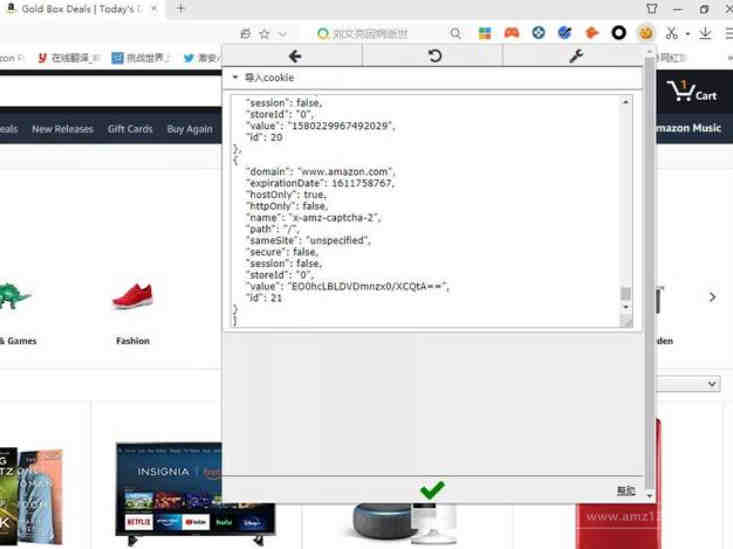Open the downloads icon in toolbar
733x549 pixels.
click(x=705, y=33)
